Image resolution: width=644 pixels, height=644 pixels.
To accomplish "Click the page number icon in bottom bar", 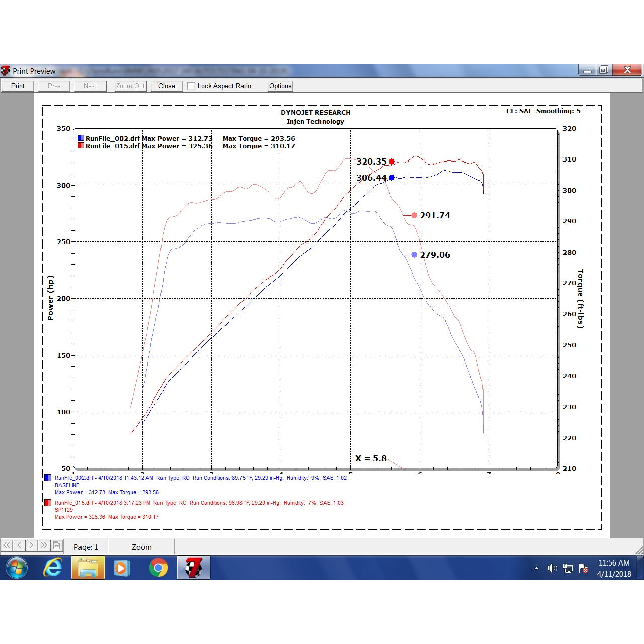I will (56, 545).
